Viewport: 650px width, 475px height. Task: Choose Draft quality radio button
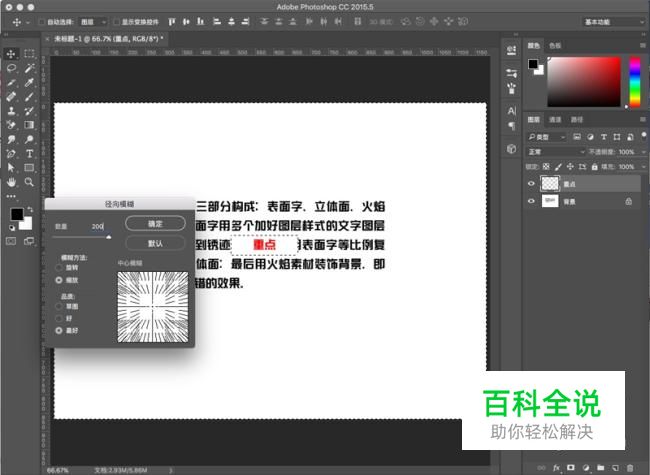pos(59,306)
